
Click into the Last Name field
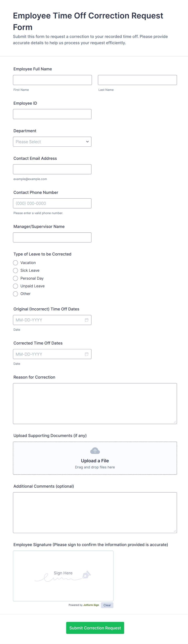[x=137, y=80]
